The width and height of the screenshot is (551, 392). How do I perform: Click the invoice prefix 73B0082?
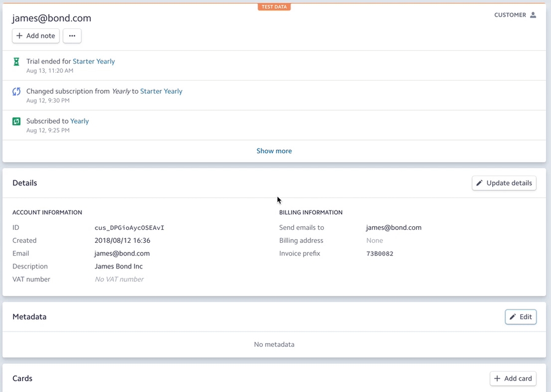[x=380, y=254]
